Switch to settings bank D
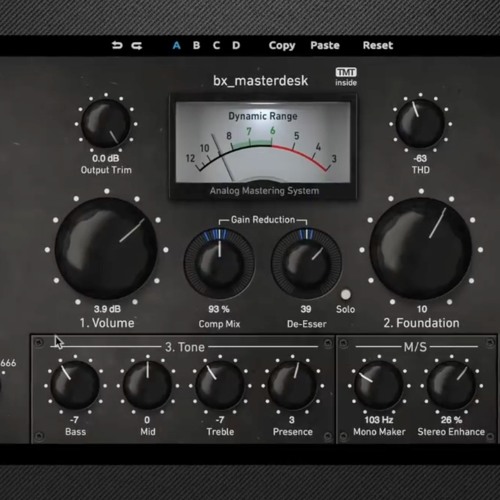 [236, 45]
